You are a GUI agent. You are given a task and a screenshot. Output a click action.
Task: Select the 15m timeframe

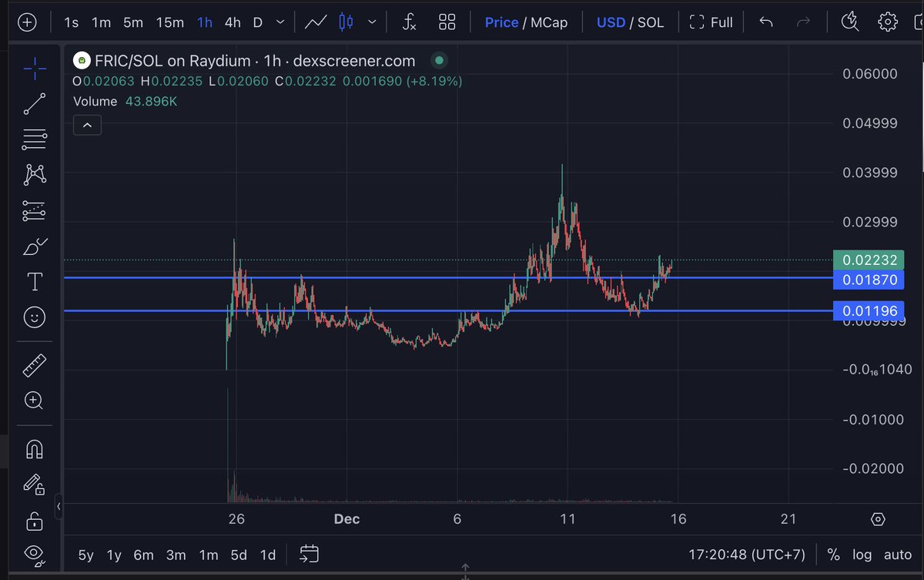(169, 22)
